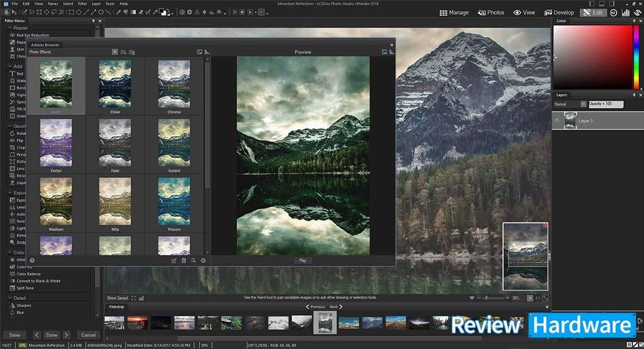Pick a color in the red color field

pyautogui.click(x=592, y=57)
